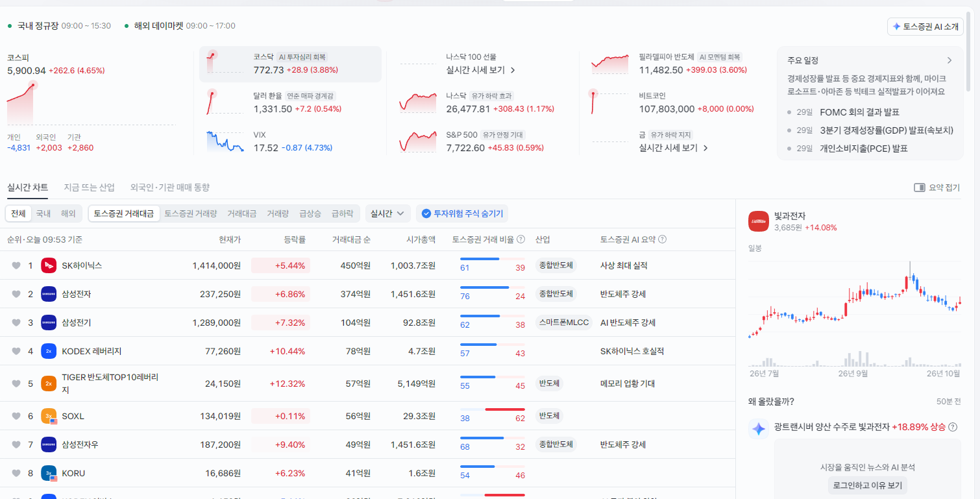Open 외국인·기관 매매 동향 tab
The image size is (980, 499).
pyautogui.click(x=170, y=188)
